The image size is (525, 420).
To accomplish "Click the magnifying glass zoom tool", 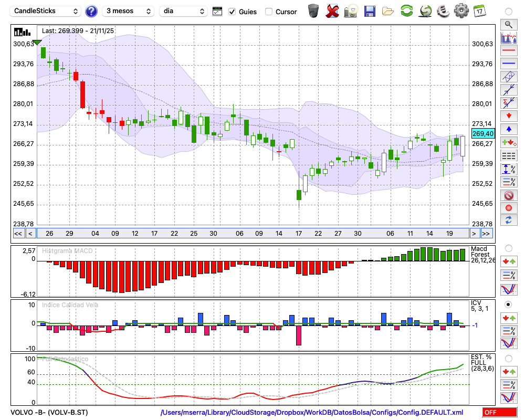I will 508,24.
